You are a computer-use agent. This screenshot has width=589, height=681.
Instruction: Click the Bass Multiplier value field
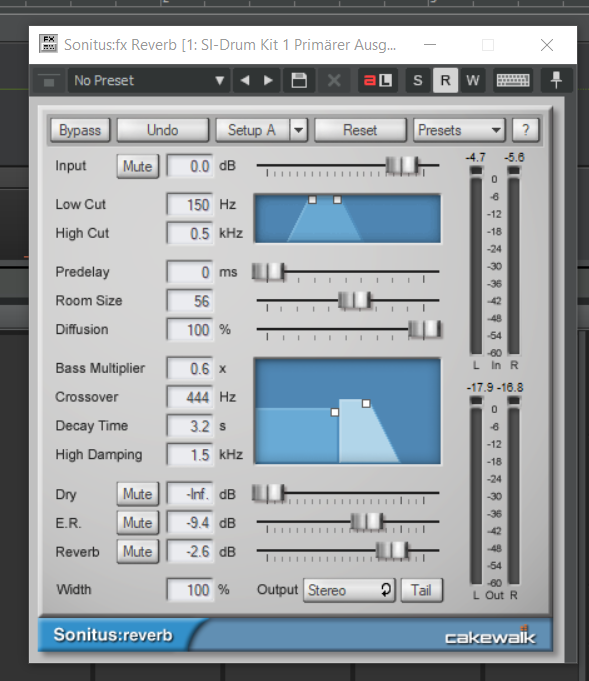(190, 368)
